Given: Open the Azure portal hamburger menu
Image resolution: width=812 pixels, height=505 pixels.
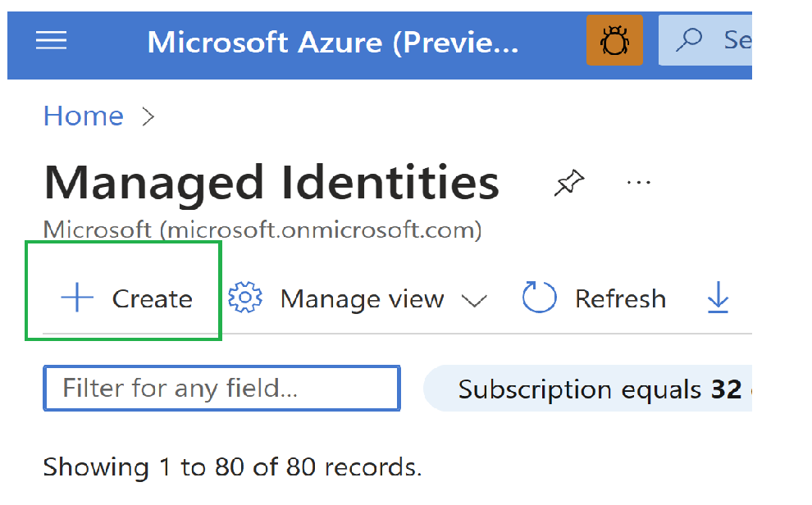Looking at the screenshot, I should 51,40.
